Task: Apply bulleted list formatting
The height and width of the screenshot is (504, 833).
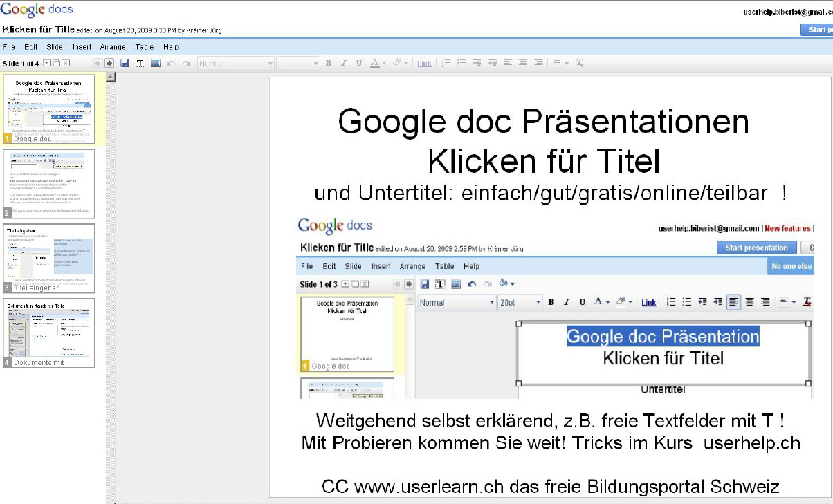Action: point(462,63)
